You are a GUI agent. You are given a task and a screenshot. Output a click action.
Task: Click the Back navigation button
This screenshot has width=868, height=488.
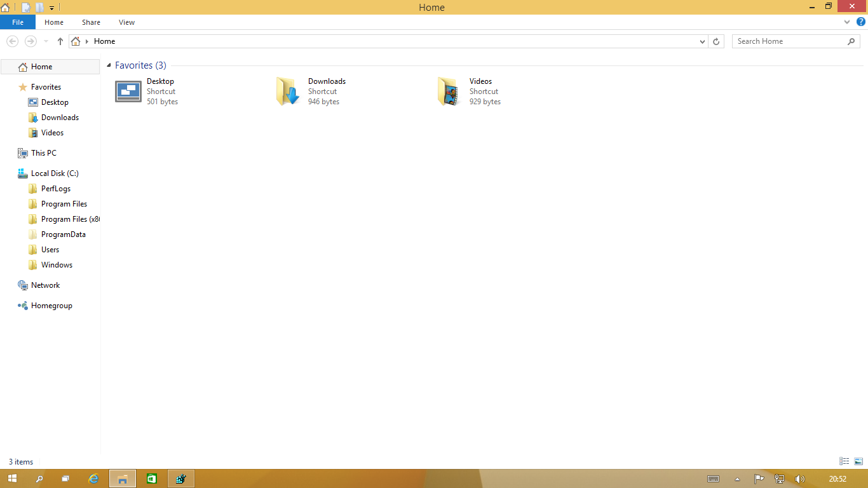tap(12, 41)
